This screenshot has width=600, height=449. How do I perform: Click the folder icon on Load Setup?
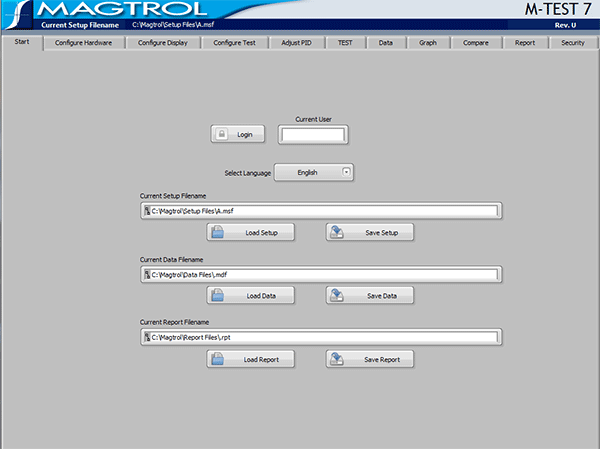217,232
